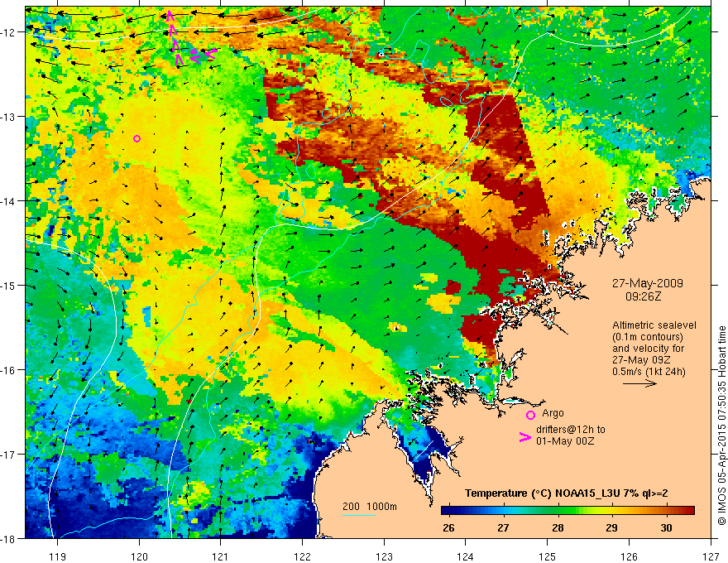Click the colorbar tick label 27
This screenshot has width=728, height=563.
[503, 527]
